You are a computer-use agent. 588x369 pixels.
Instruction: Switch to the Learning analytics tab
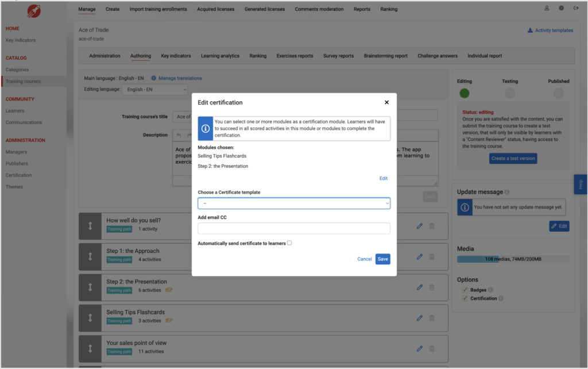[x=220, y=56]
